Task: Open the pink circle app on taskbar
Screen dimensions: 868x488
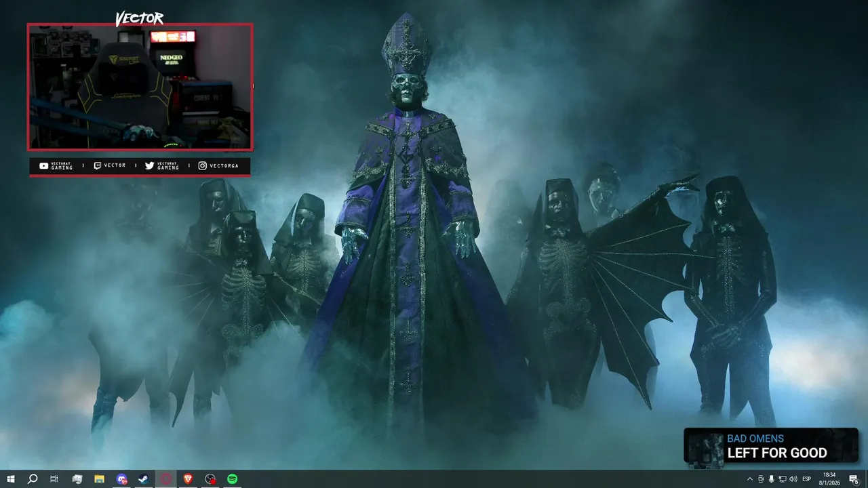Action: point(165,479)
